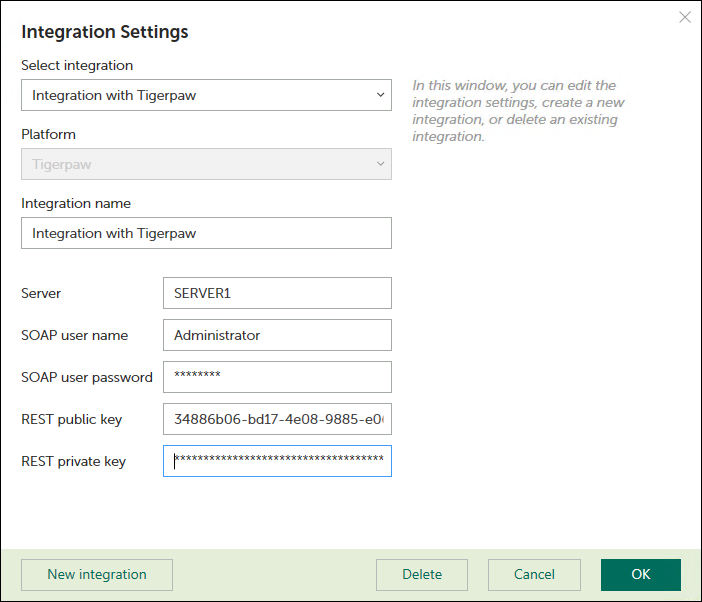Viewport: 702px width, 602px height.
Task: Delete the current integration
Action: coord(422,575)
